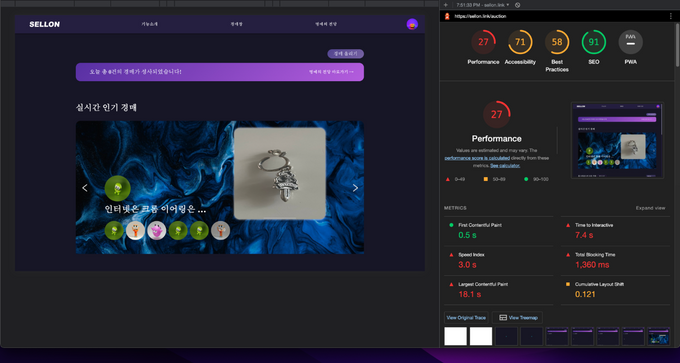Open the Lighthouse three-dot menu
This screenshot has width=680, height=363.
pyautogui.click(x=670, y=16)
